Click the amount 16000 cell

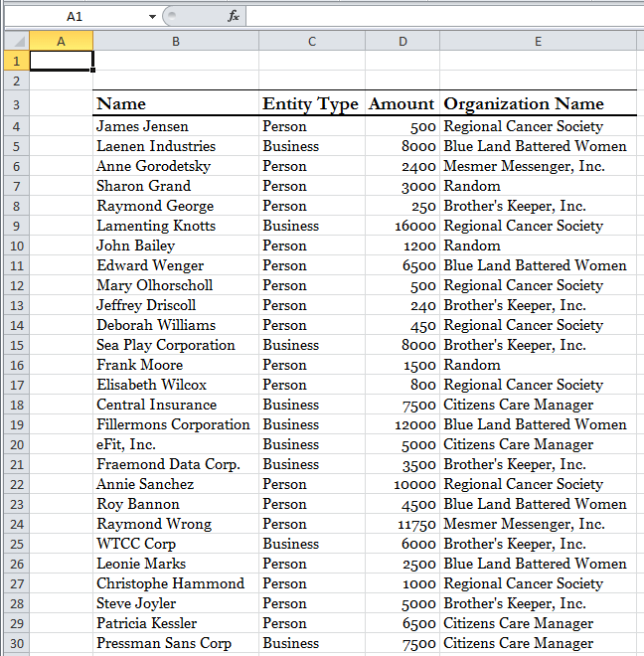402,226
